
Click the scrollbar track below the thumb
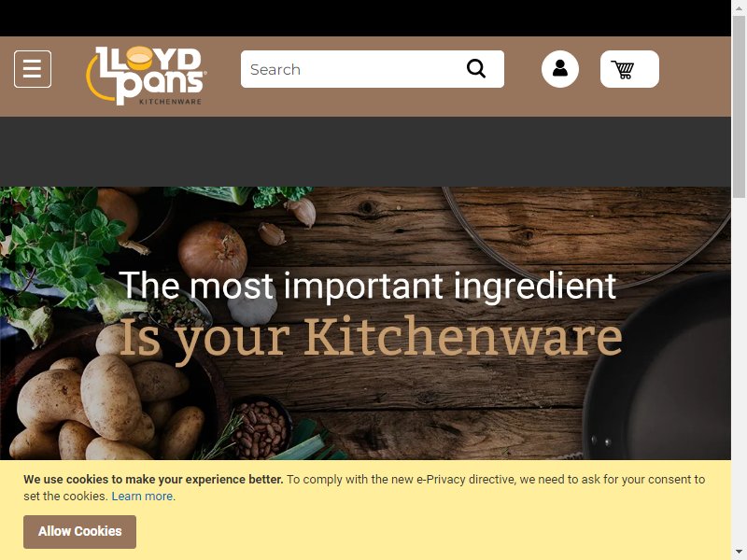[739, 371]
